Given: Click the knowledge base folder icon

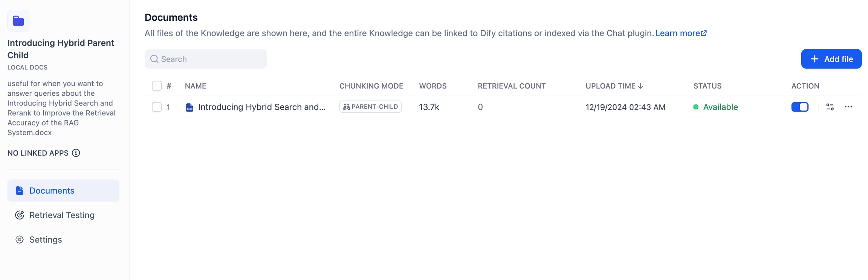Looking at the screenshot, I should [18, 21].
